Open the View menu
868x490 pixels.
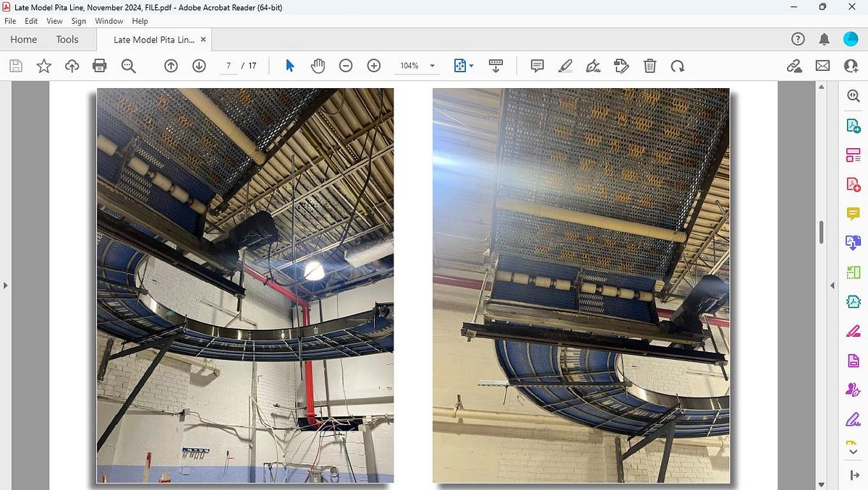[54, 21]
